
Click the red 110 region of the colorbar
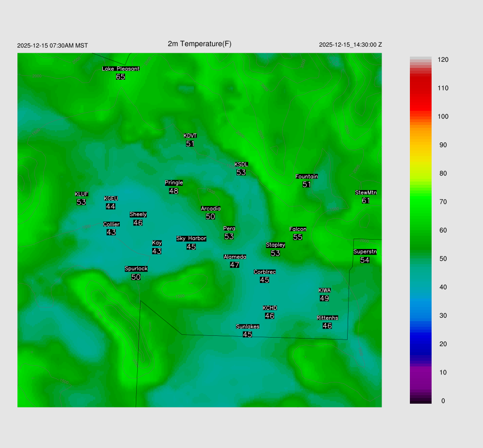[421, 88]
